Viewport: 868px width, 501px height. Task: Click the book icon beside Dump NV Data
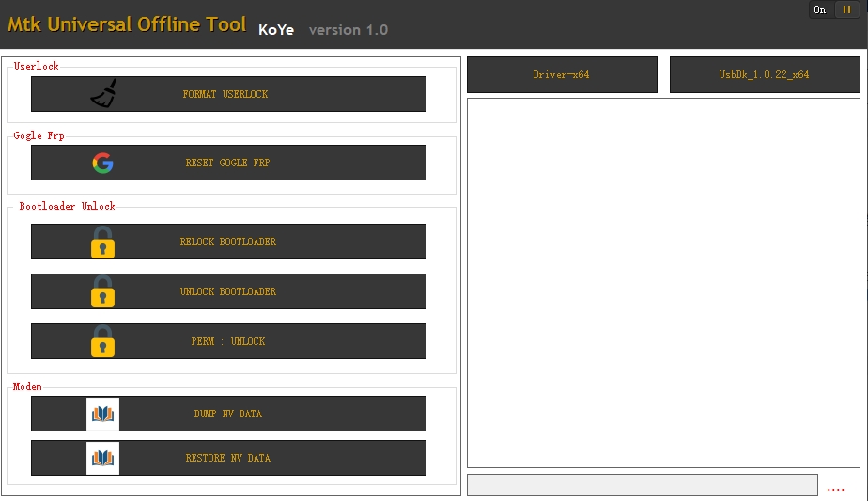point(103,414)
